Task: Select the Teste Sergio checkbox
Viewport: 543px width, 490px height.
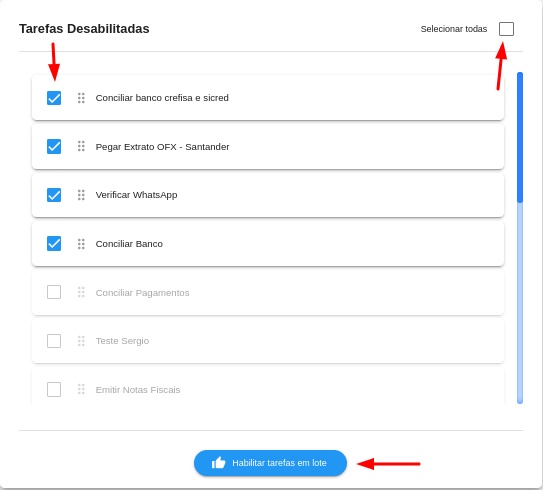Action: click(x=54, y=341)
